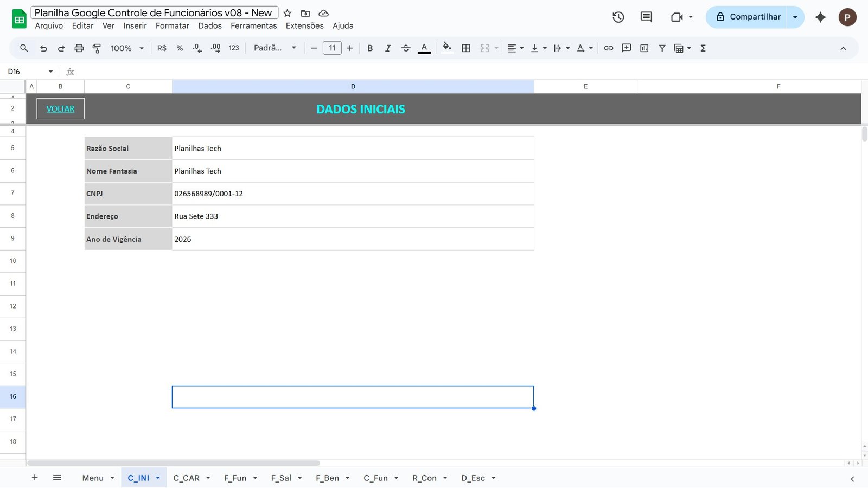Click the VOLTAR link
Image resolution: width=868 pixels, height=488 pixels.
click(60, 108)
